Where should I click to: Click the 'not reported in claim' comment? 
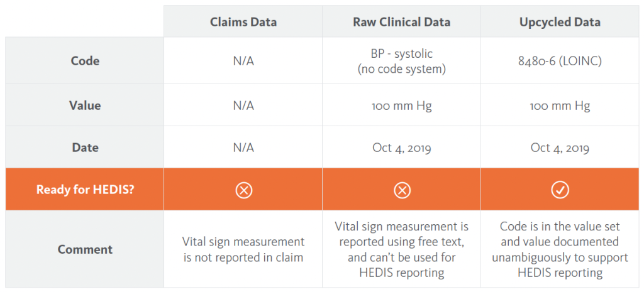pyautogui.click(x=243, y=250)
